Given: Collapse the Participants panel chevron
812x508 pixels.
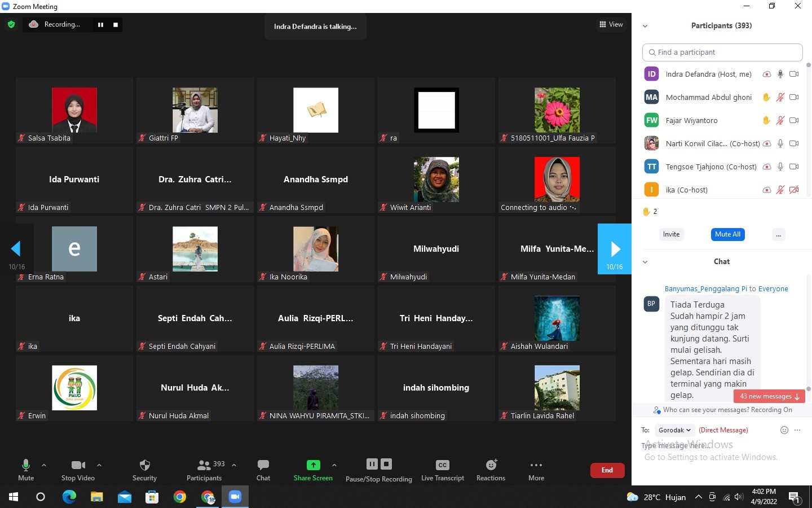Looking at the screenshot, I should click(645, 26).
